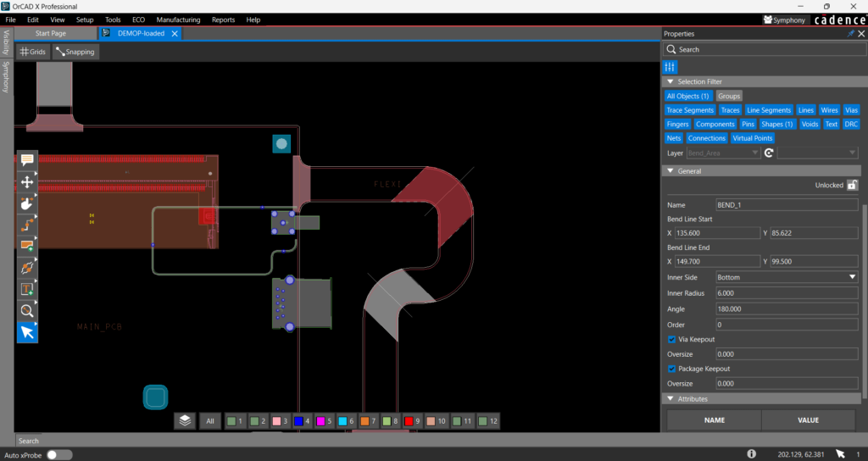Viewport: 868px width, 461px height.
Task: Open the Layer Bend_Area dropdown
Action: 723,153
